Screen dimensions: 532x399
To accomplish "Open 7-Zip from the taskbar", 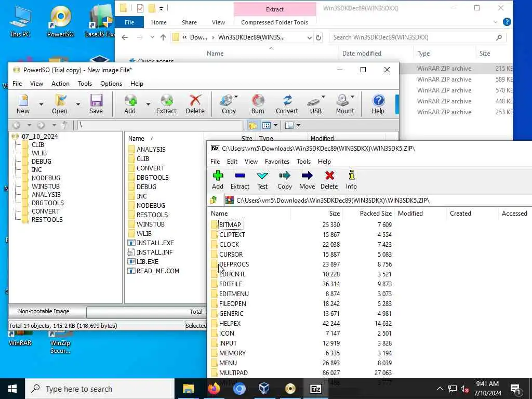I will click(315, 389).
